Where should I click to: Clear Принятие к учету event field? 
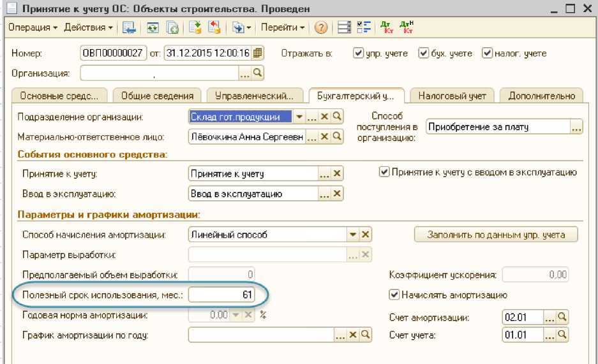[x=337, y=174]
